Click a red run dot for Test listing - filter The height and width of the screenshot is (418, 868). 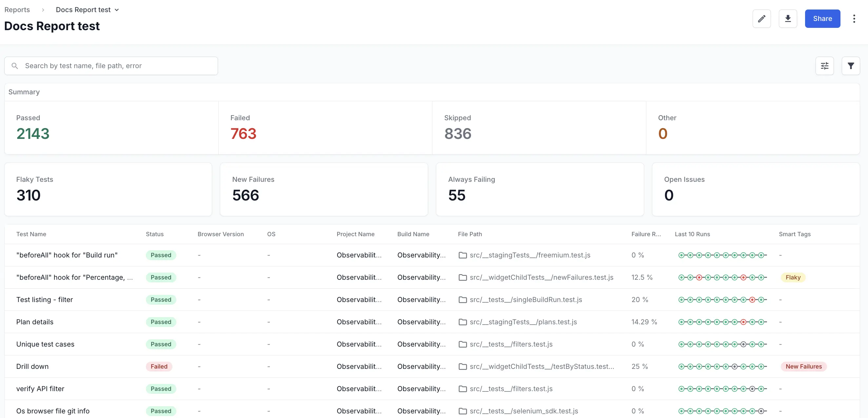click(x=753, y=299)
